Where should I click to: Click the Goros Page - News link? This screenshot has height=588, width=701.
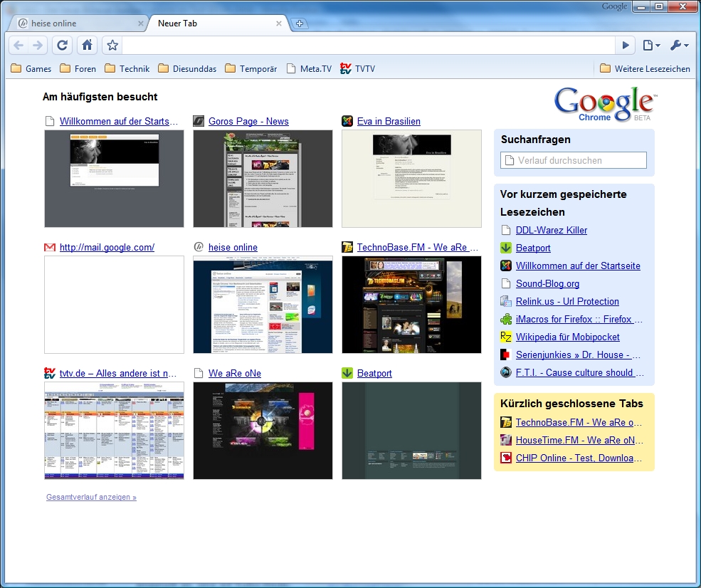(x=248, y=121)
